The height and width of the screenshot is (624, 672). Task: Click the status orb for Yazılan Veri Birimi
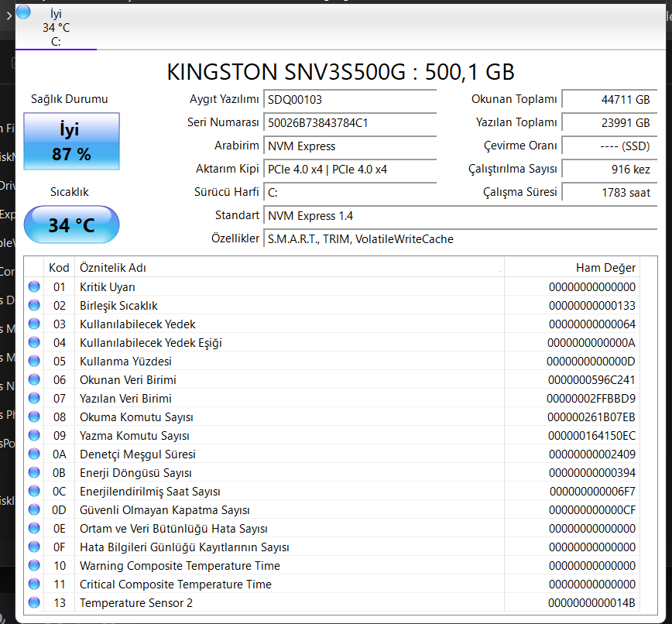(x=34, y=398)
